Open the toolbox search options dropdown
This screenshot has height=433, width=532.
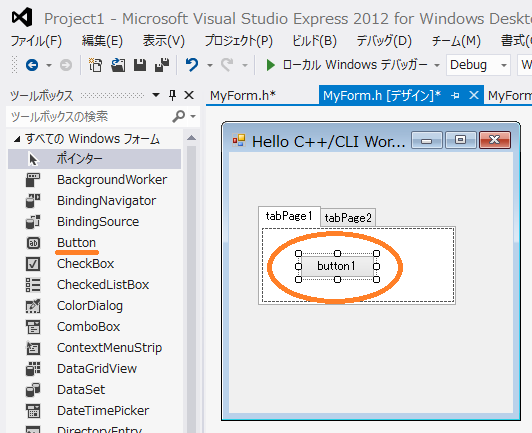[193, 117]
